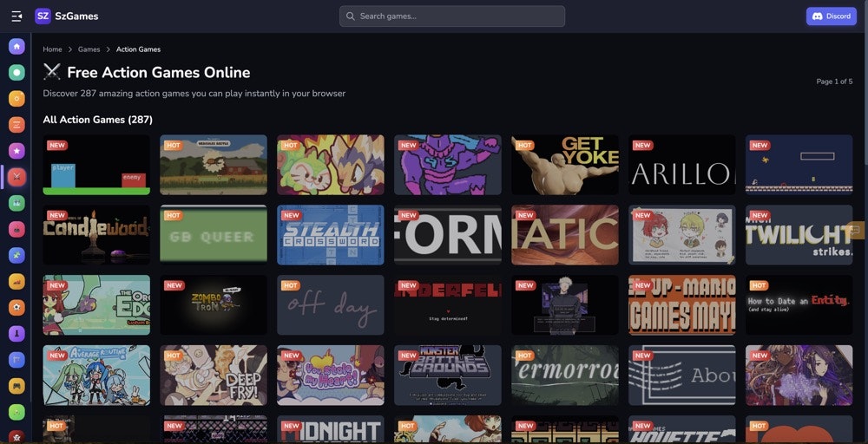
Task: Open the purple star sidebar icon
Action: [x=16, y=150]
